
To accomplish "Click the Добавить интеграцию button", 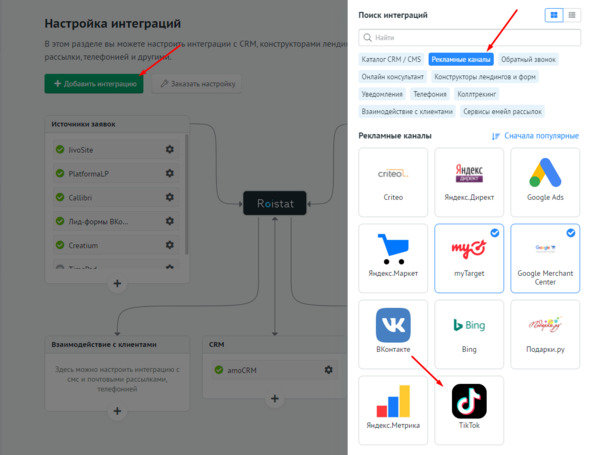I will (94, 84).
